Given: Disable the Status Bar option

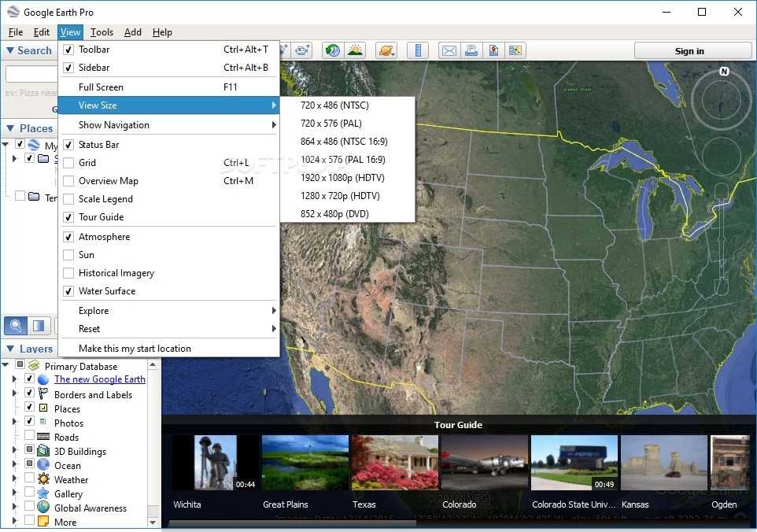Looking at the screenshot, I should click(x=68, y=144).
